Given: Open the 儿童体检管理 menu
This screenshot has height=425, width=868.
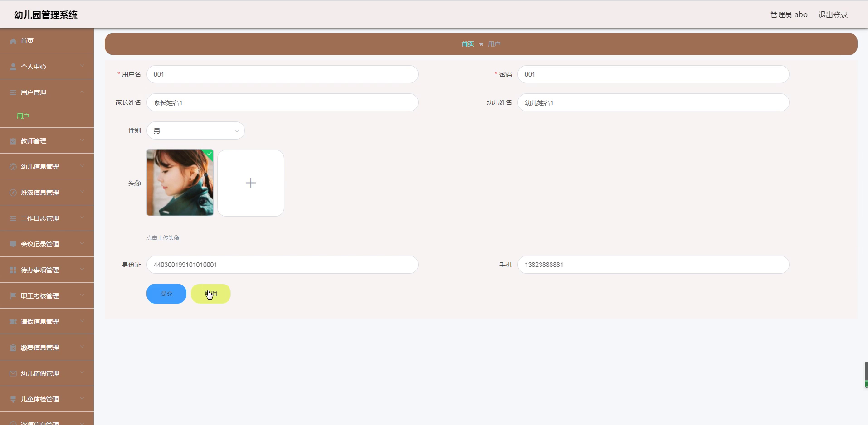Looking at the screenshot, I should pos(47,399).
